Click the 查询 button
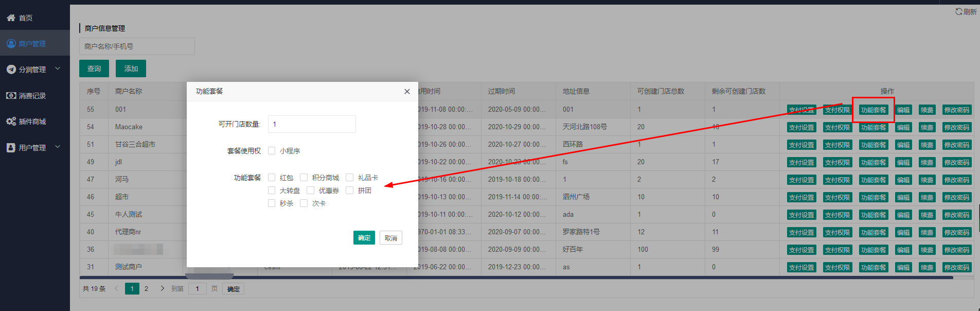The image size is (980, 311). (x=94, y=68)
